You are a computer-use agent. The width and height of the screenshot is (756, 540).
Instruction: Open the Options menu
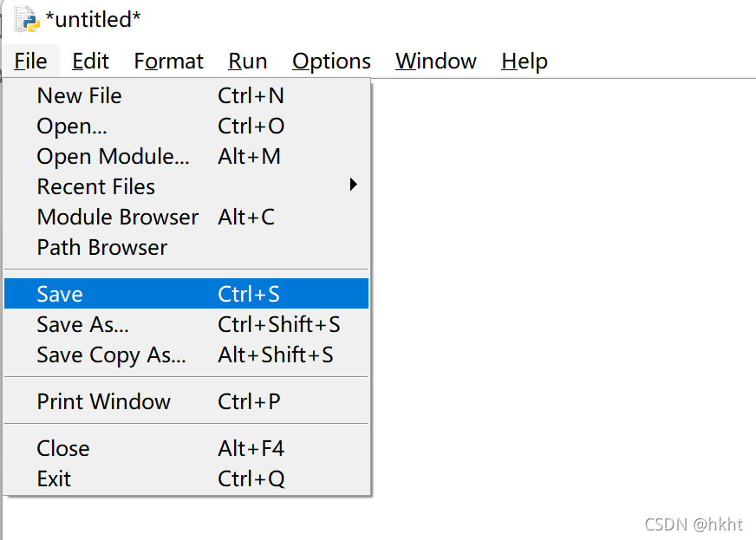coord(331,62)
